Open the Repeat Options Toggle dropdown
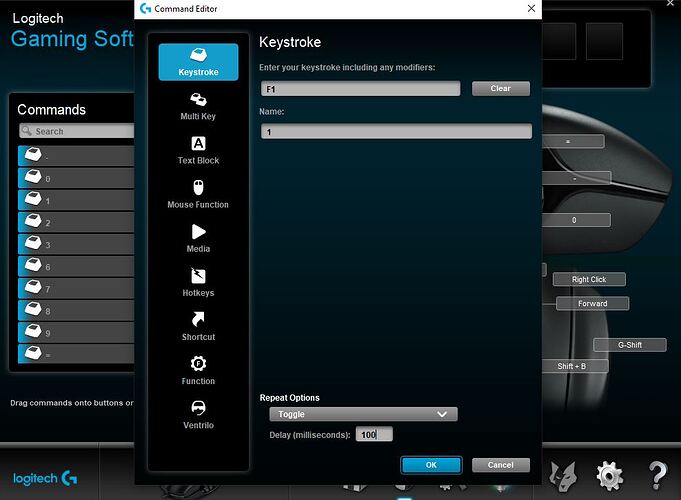The width and height of the screenshot is (681, 500). pyautogui.click(x=363, y=414)
